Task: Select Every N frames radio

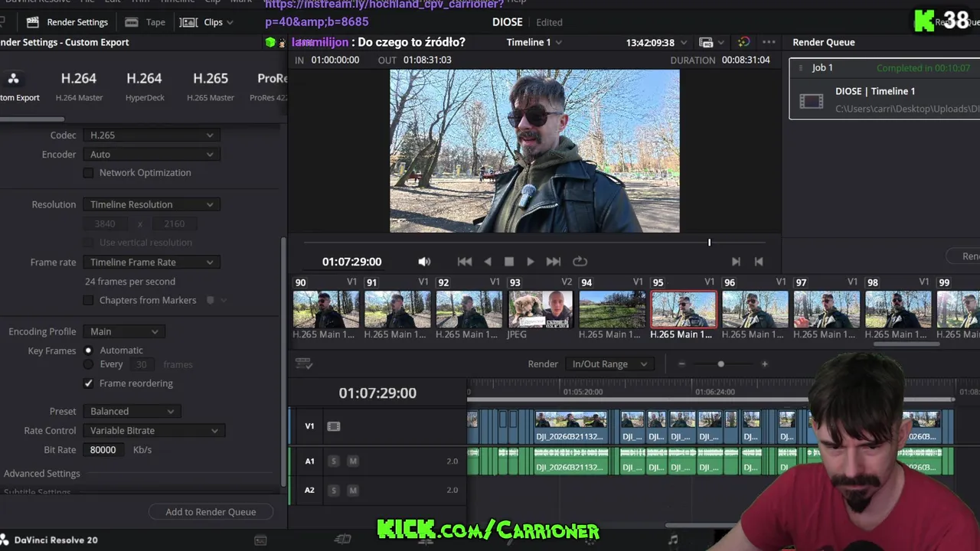Action: coord(88,364)
